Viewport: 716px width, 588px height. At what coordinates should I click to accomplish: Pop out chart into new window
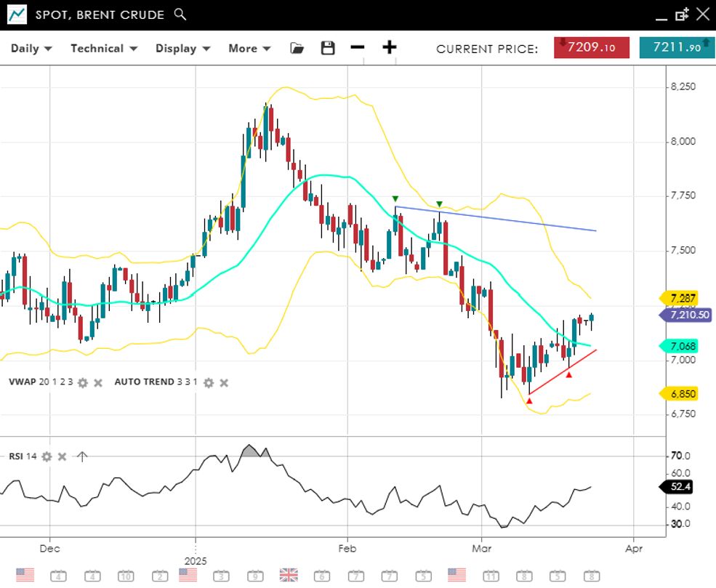pyautogui.click(x=682, y=15)
